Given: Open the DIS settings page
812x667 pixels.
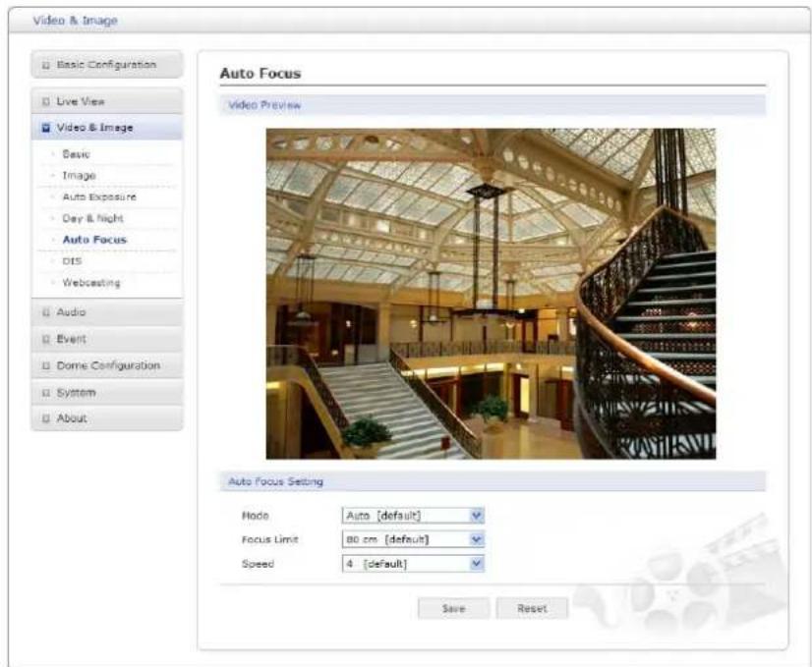Looking at the screenshot, I should [72, 260].
